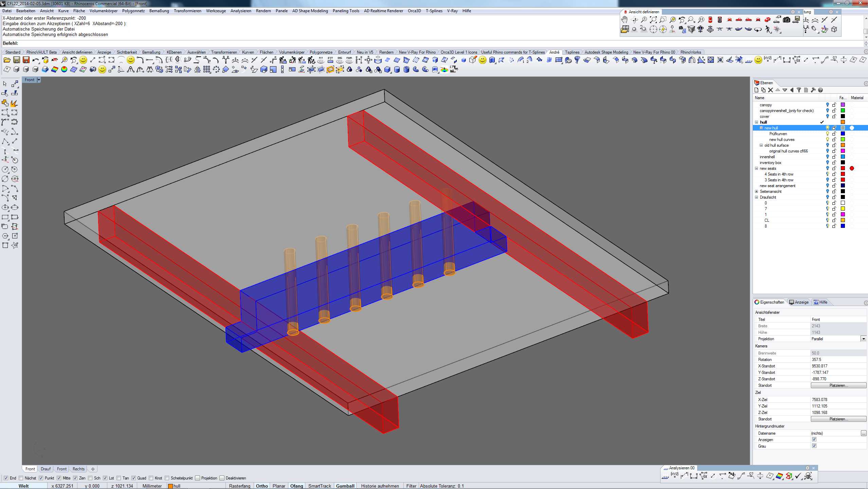868x489 pixels.
Task: Click the delete layer X icon
Action: click(x=771, y=90)
